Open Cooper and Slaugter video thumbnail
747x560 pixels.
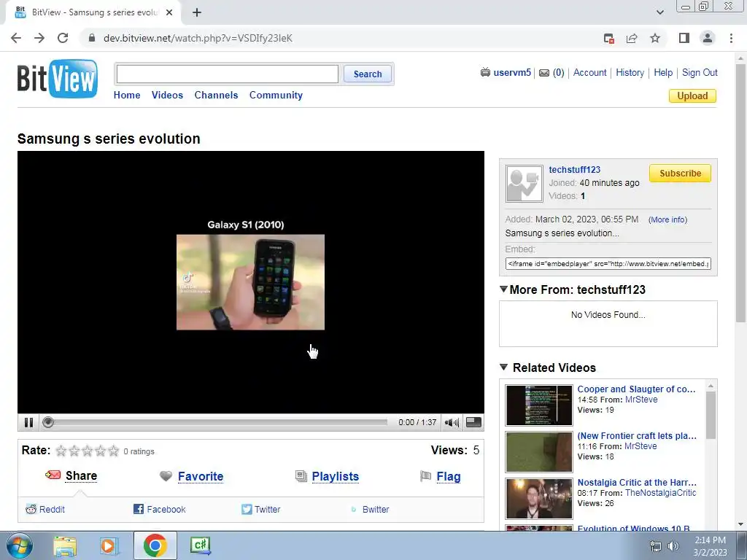pyautogui.click(x=539, y=405)
